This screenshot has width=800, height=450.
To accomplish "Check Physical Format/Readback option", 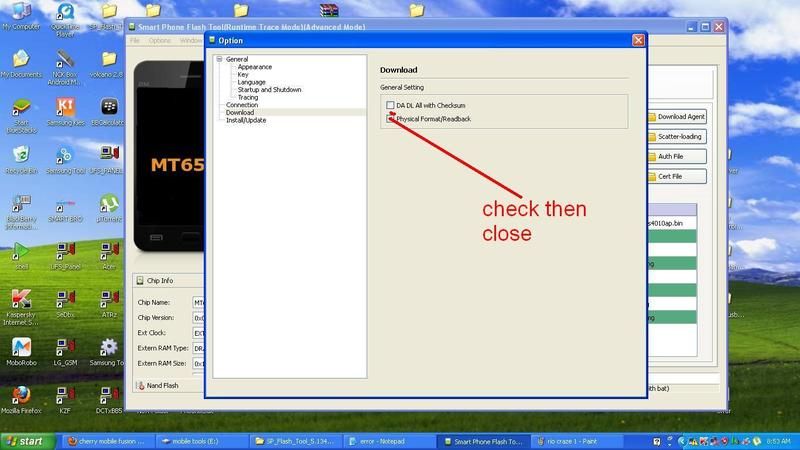I will [x=390, y=119].
